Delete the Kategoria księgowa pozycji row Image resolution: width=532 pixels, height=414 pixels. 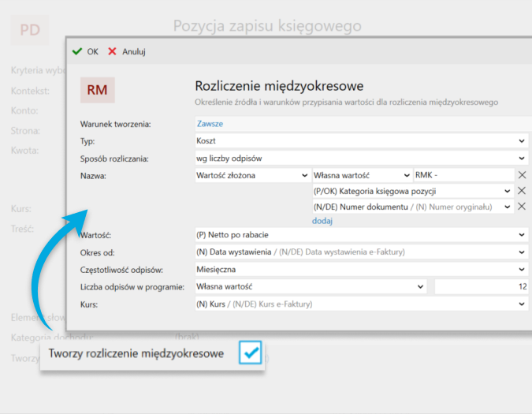[521, 191]
